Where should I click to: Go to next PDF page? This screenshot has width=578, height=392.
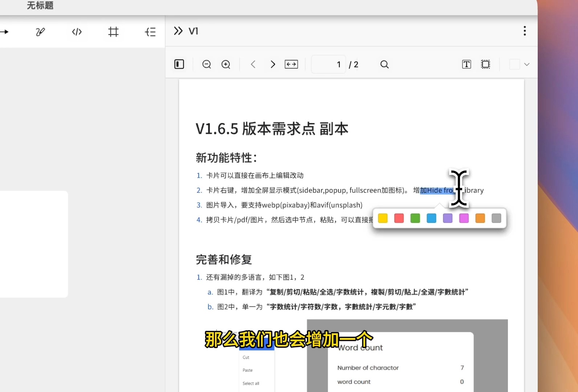(x=273, y=64)
